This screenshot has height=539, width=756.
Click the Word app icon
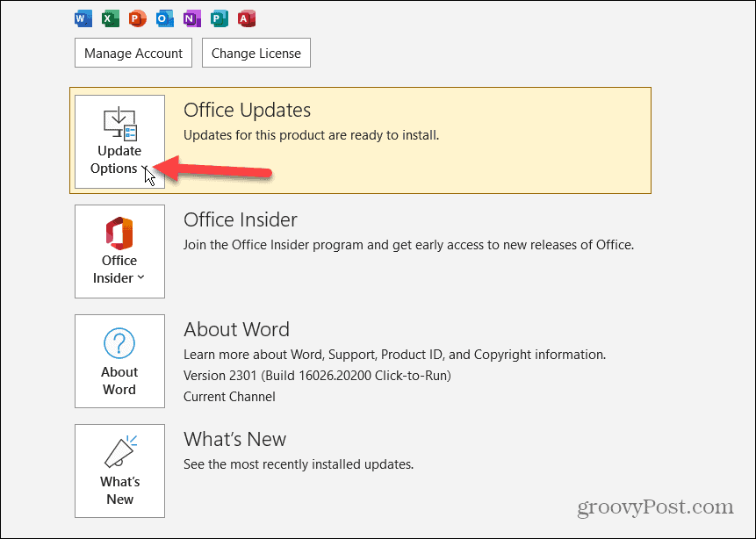coord(83,18)
